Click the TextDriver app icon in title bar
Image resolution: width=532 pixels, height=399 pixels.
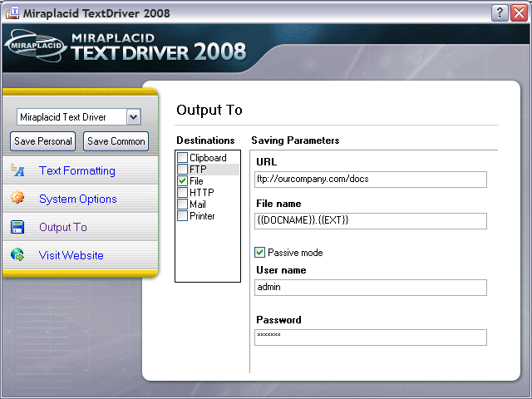[x=12, y=13]
